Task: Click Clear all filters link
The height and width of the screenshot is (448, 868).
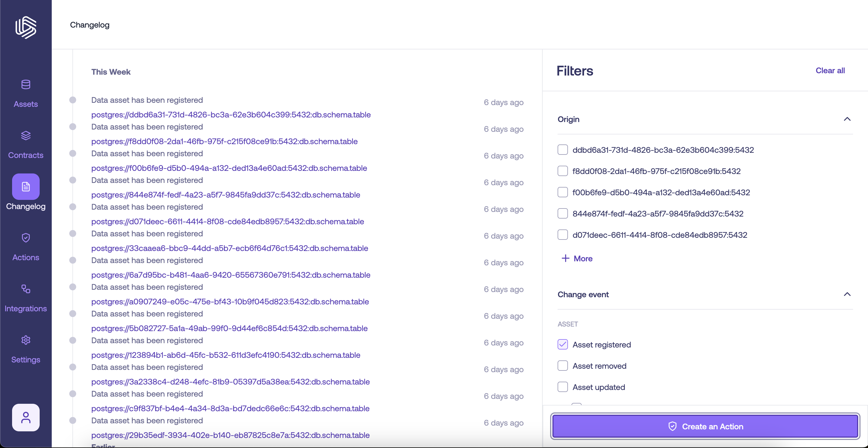Action: point(829,70)
